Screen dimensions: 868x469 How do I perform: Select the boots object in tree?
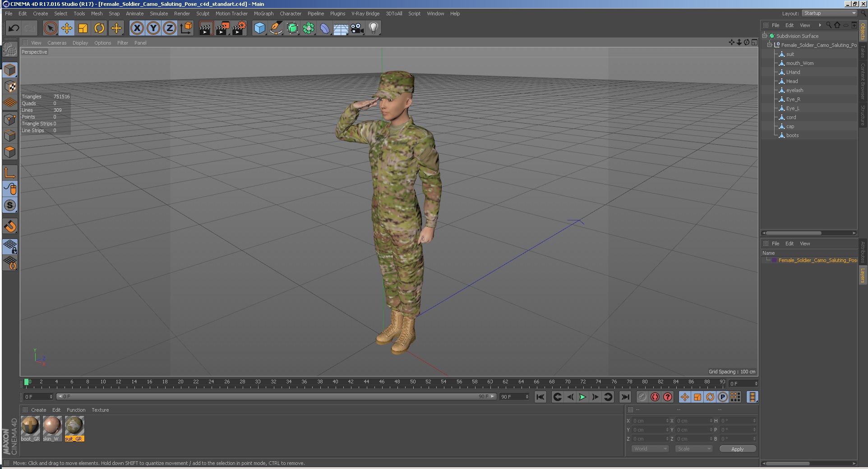point(792,135)
